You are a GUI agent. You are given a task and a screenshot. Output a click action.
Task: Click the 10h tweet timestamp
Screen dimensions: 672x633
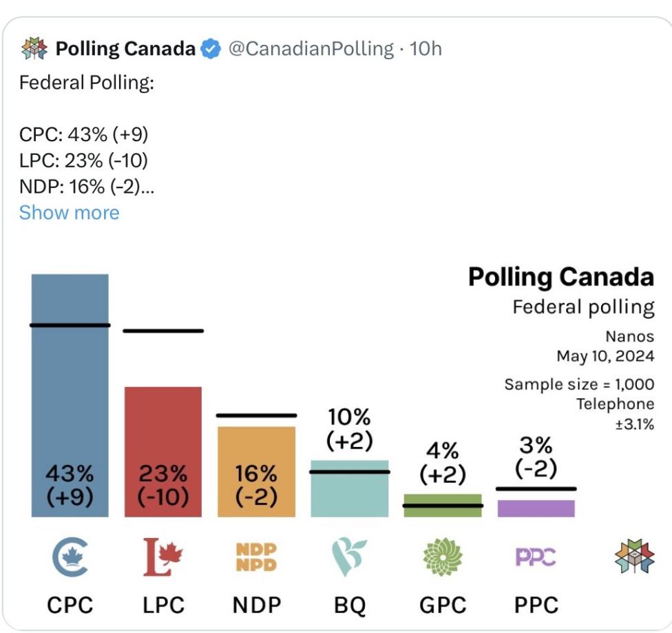[x=426, y=49]
